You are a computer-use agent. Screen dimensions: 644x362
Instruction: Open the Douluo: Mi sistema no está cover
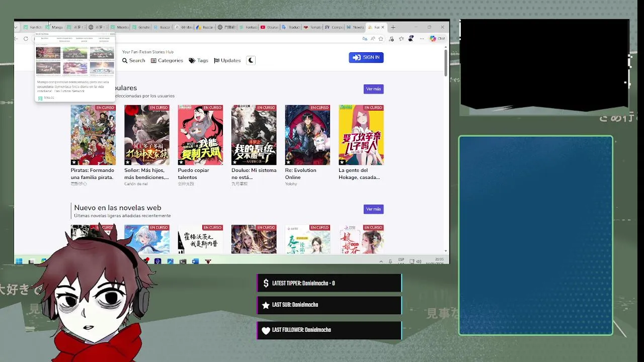(254, 135)
